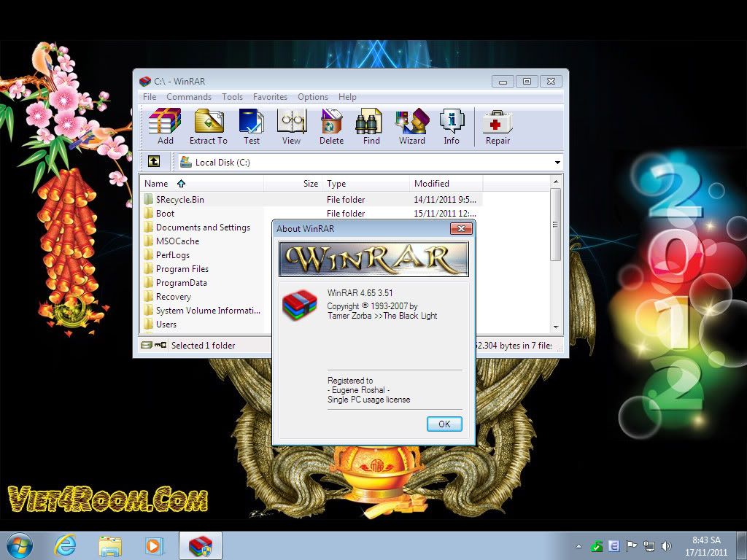The height and width of the screenshot is (560, 747).
Task: Click the Action Center flag tray icon
Action: (631, 546)
